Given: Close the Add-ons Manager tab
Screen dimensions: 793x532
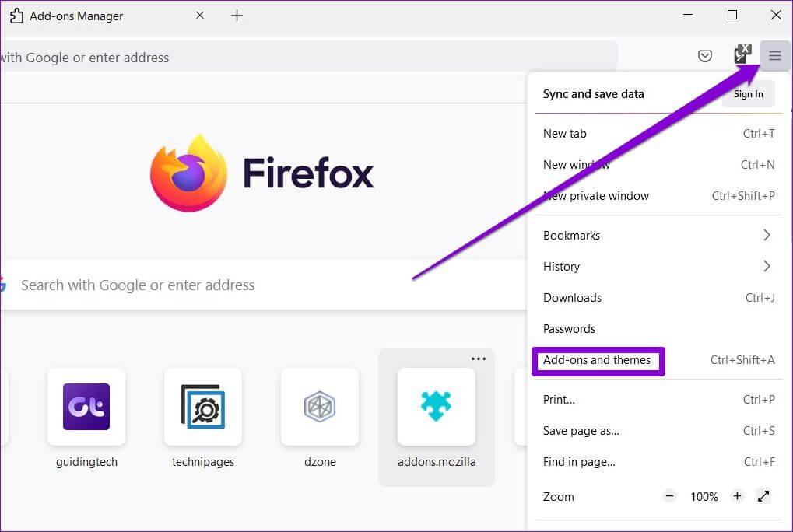Looking at the screenshot, I should (x=200, y=16).
